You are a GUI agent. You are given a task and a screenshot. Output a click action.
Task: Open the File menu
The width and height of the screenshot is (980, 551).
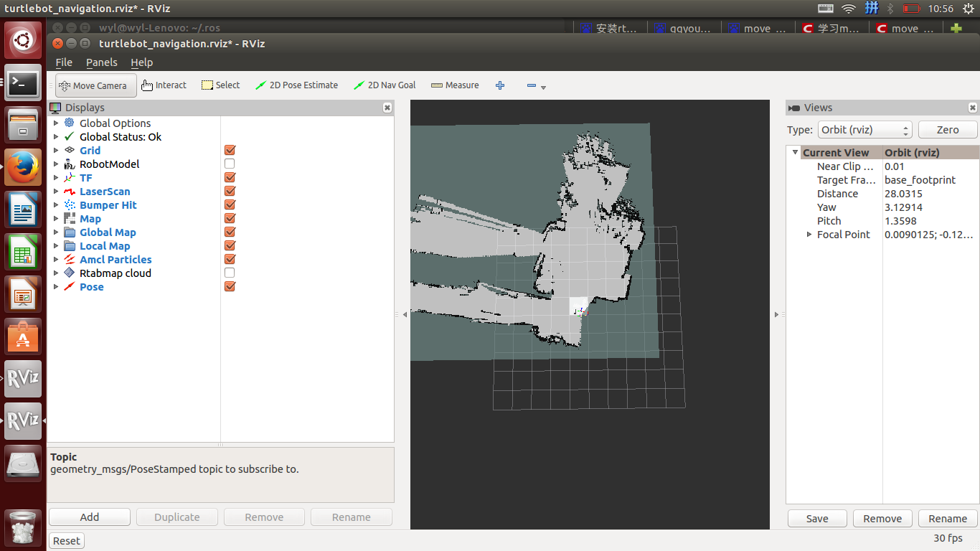64,62
